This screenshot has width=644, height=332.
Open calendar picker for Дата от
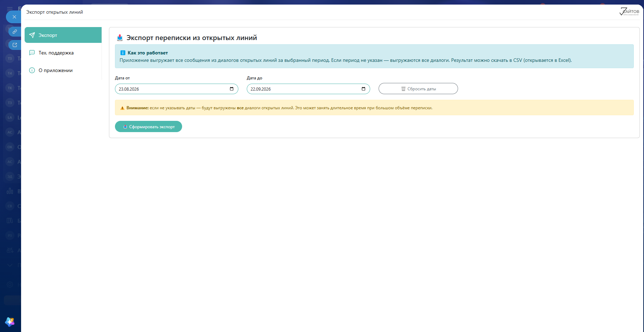(232, 89)
